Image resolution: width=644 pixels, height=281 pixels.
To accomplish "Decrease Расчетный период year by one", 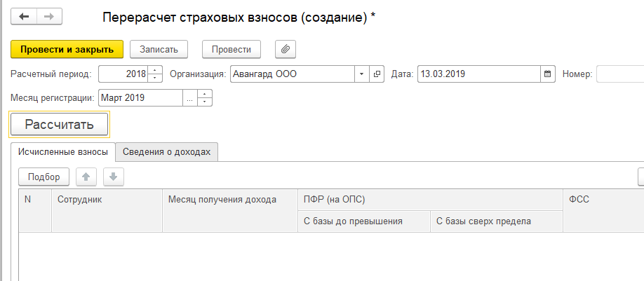I will [x=156, y=77].
